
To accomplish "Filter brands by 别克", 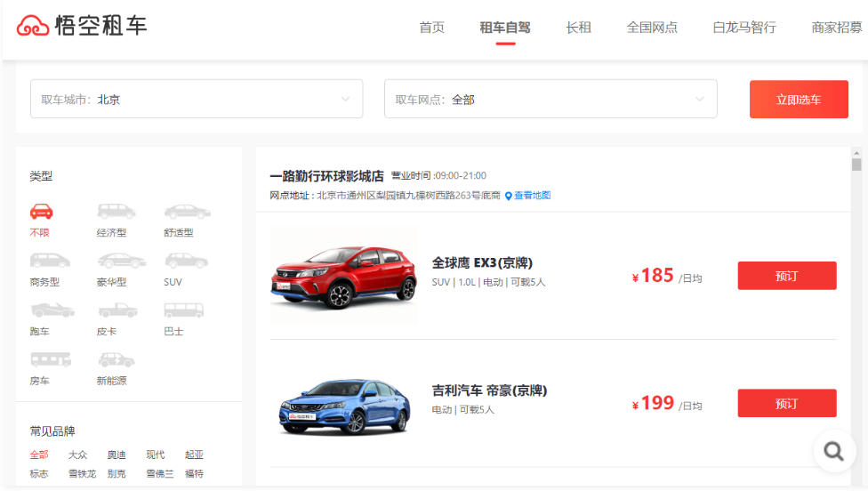I will (117, 474).
